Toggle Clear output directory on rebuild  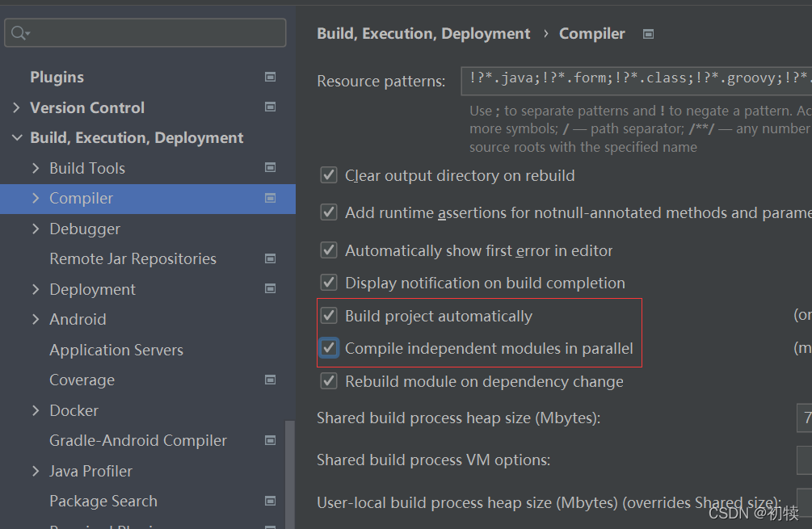tap(329, 175)
